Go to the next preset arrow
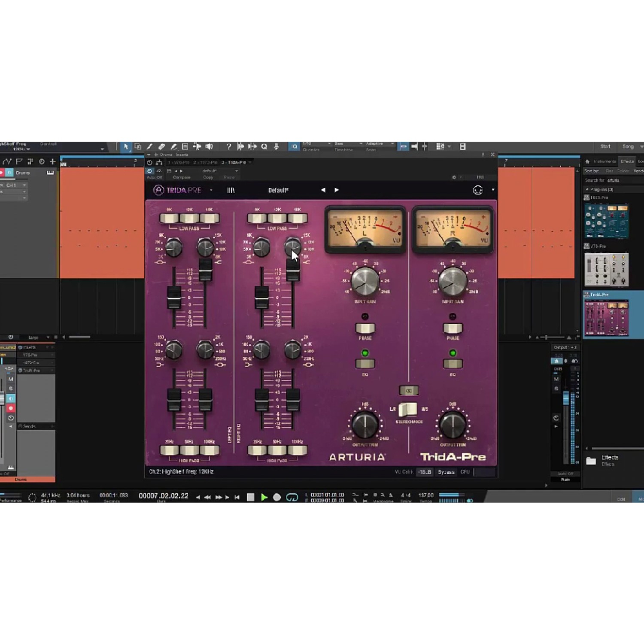 click(337, 190)
